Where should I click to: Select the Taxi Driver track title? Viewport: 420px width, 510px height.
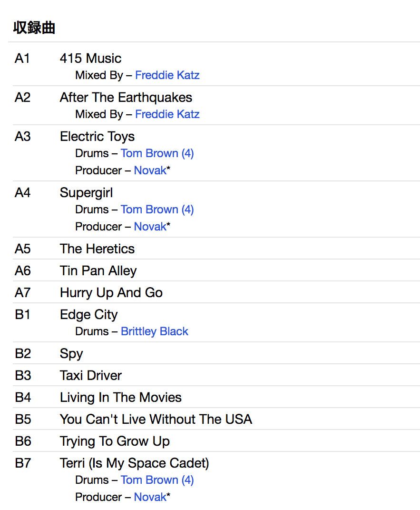click(x=90, y=376)
